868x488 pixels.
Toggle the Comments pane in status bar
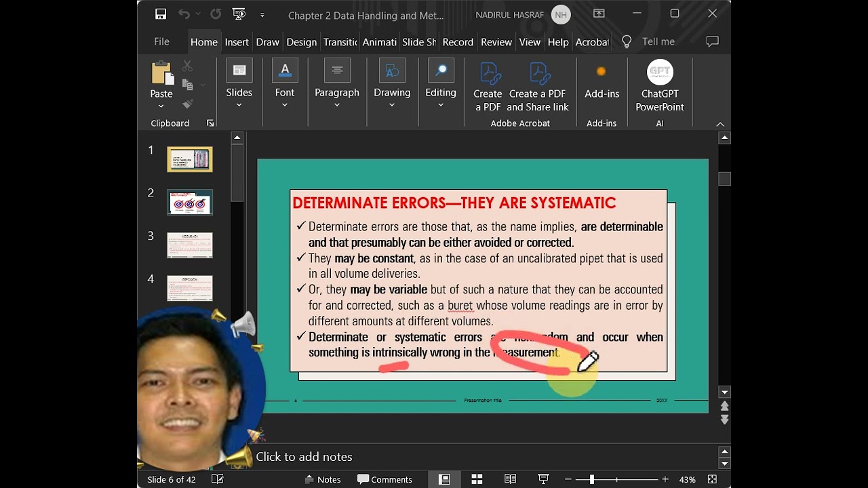pos(384,479)
